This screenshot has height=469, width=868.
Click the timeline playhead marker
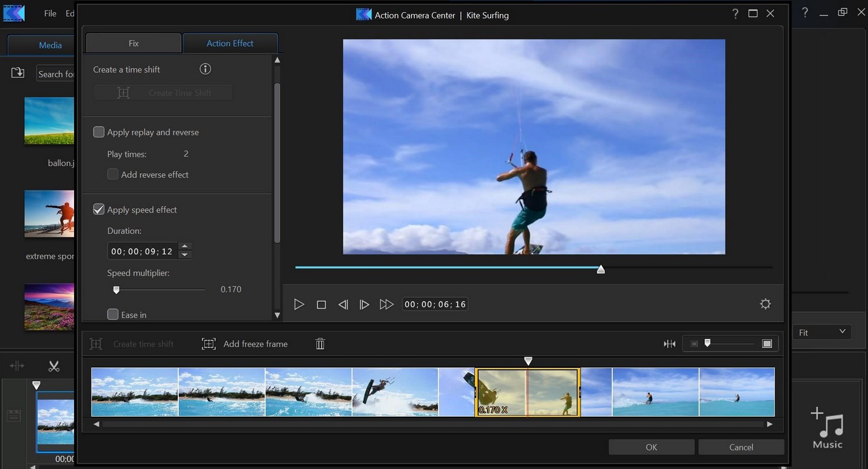(x=528, y=361)
